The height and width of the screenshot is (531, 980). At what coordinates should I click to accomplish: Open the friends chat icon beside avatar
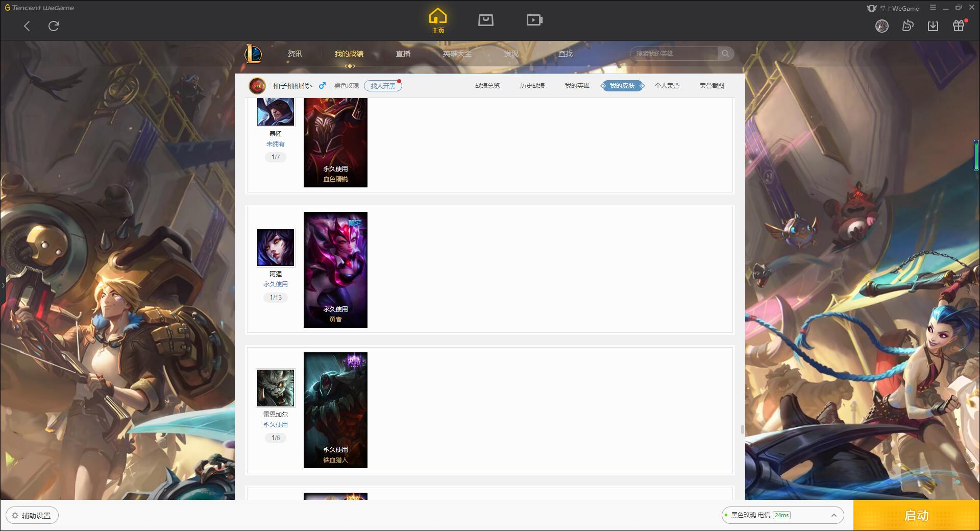pos(908,26)
